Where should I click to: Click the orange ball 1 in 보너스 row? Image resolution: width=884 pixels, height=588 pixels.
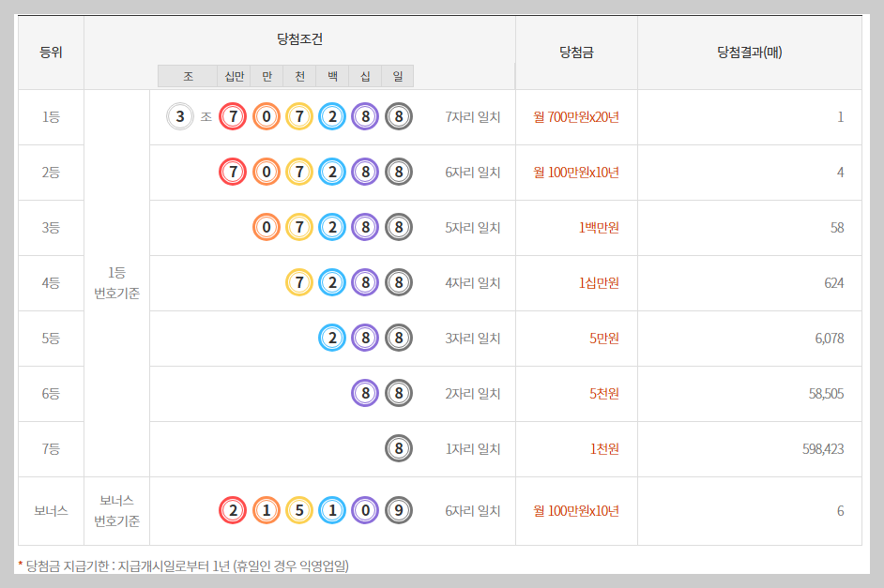coord(267,510)
